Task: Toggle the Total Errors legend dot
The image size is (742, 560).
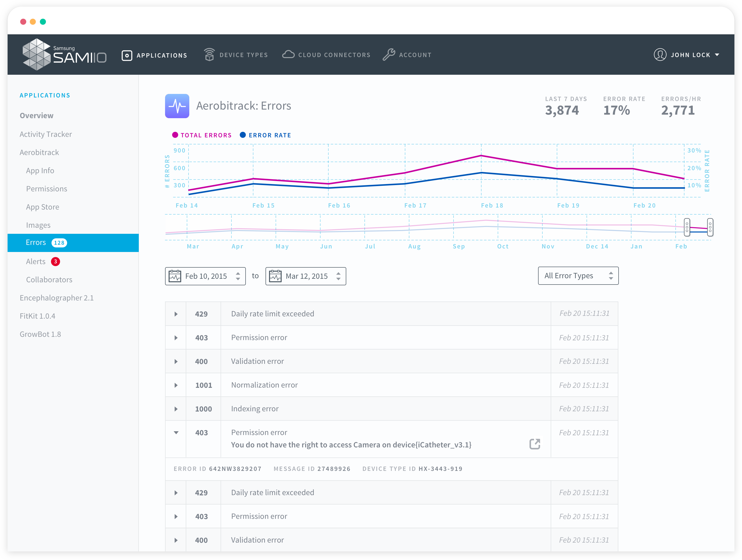Action: [175, 135]
